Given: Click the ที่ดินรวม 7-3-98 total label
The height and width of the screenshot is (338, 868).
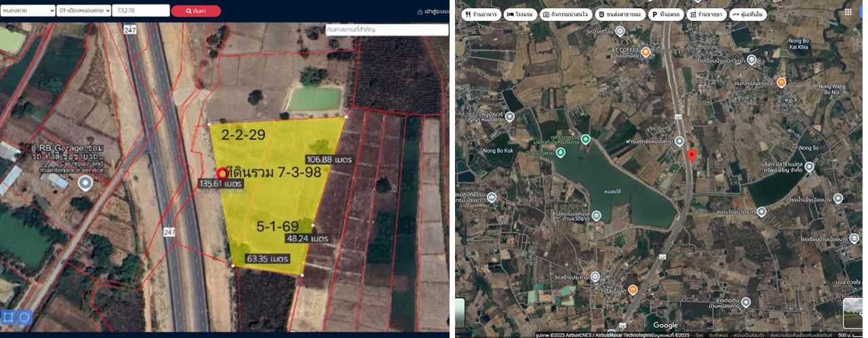Looking at the screenshot, I should [273, 172].
